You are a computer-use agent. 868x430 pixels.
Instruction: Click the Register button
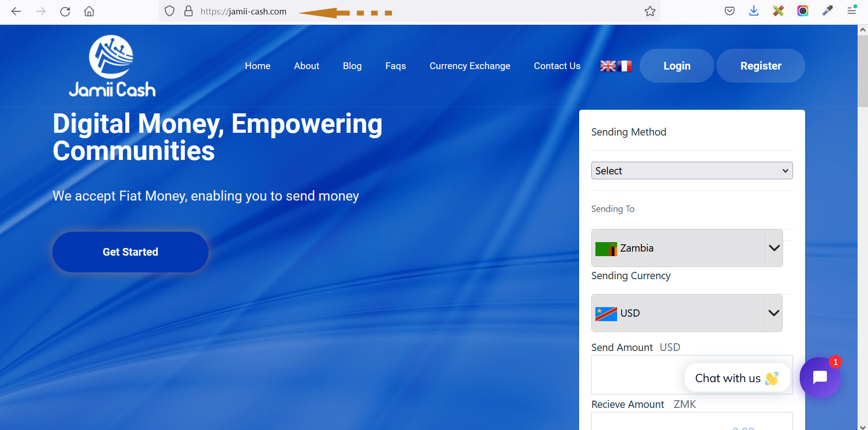coord(760,66)
